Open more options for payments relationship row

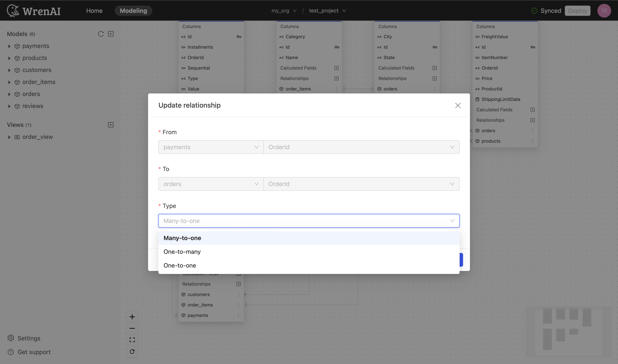tap(238, 315)
